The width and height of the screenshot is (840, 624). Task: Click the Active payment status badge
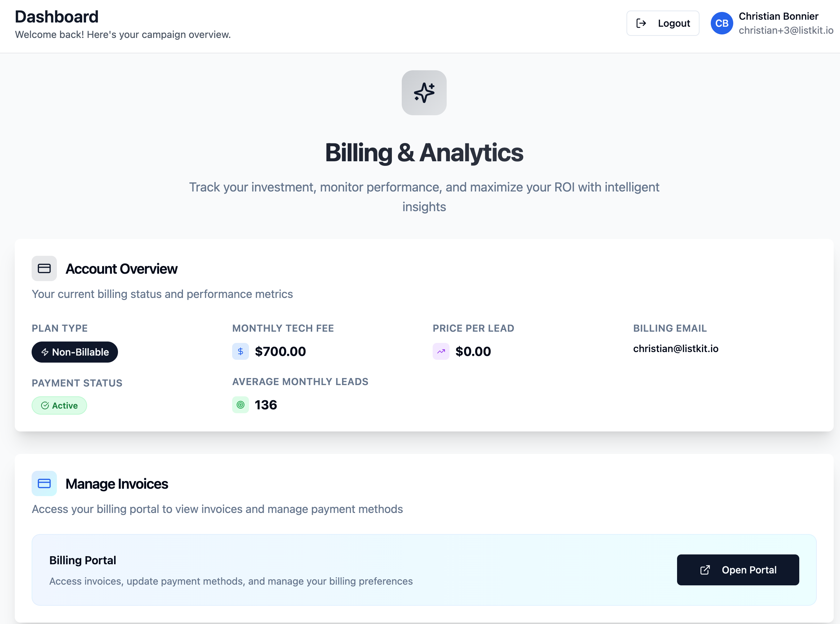click(x=59, y=405)
